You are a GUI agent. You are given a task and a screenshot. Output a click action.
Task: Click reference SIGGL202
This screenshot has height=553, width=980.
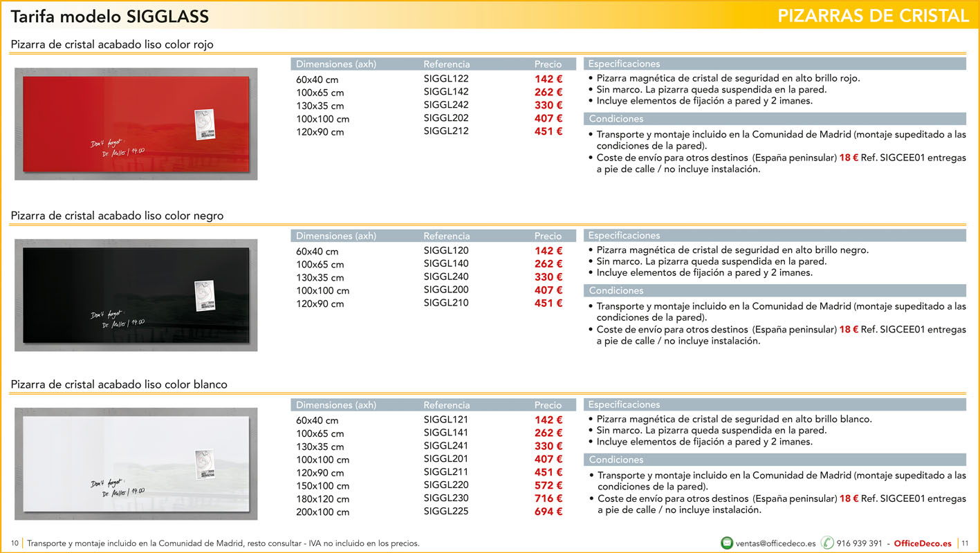click(x=446, y=118)
